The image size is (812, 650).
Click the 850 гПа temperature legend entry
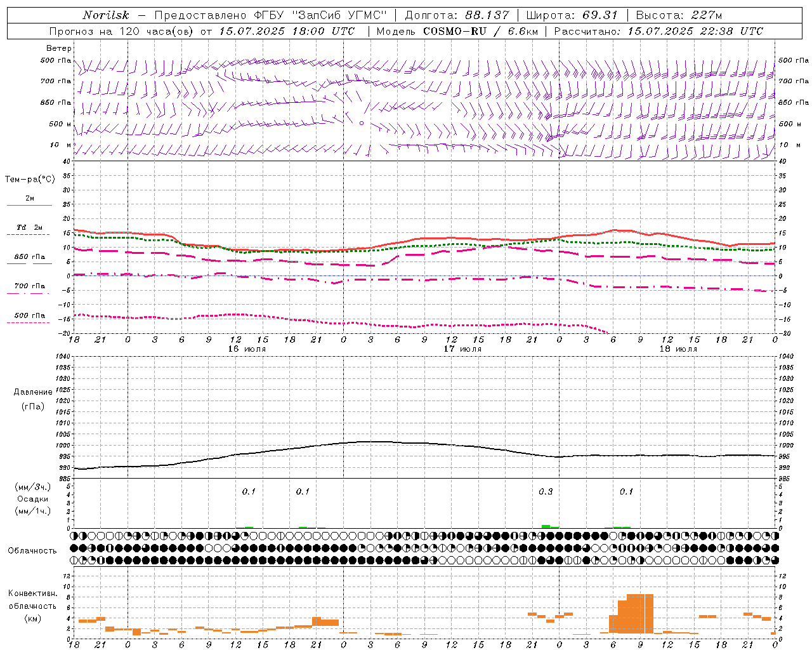30,257
